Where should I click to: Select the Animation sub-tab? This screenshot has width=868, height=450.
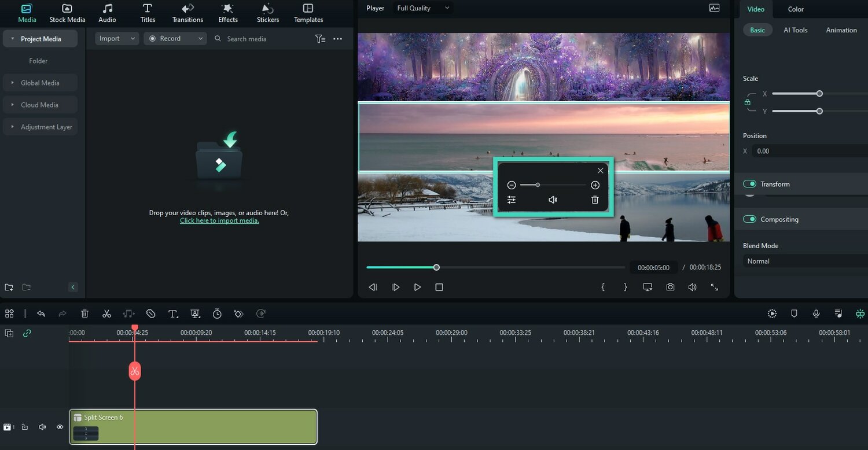(841, 30)
